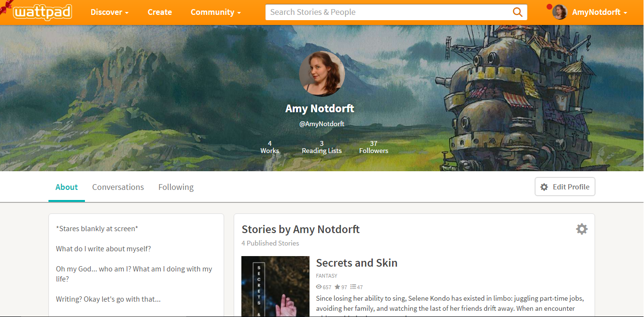Viewport: 644px width, 317px height.
Task: Click the profile avatar in the top bar
Action: pos(560,12)
